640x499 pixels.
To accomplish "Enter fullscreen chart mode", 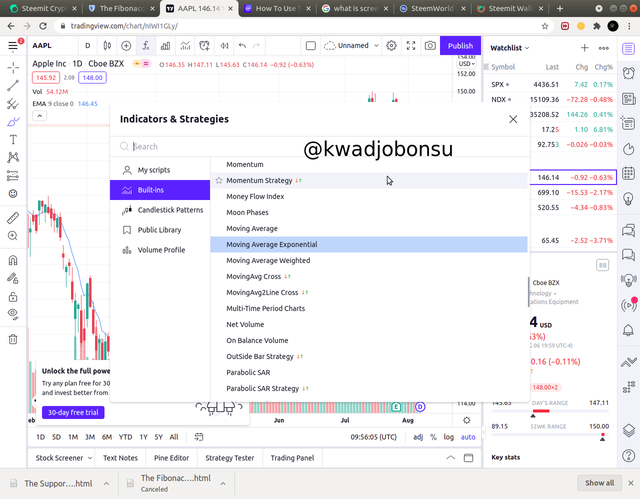I will [x=411, y=46].
